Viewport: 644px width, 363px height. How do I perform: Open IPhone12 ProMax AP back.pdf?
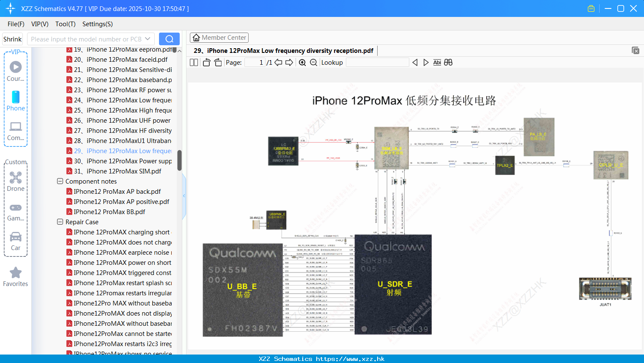[x=114, y=192]
